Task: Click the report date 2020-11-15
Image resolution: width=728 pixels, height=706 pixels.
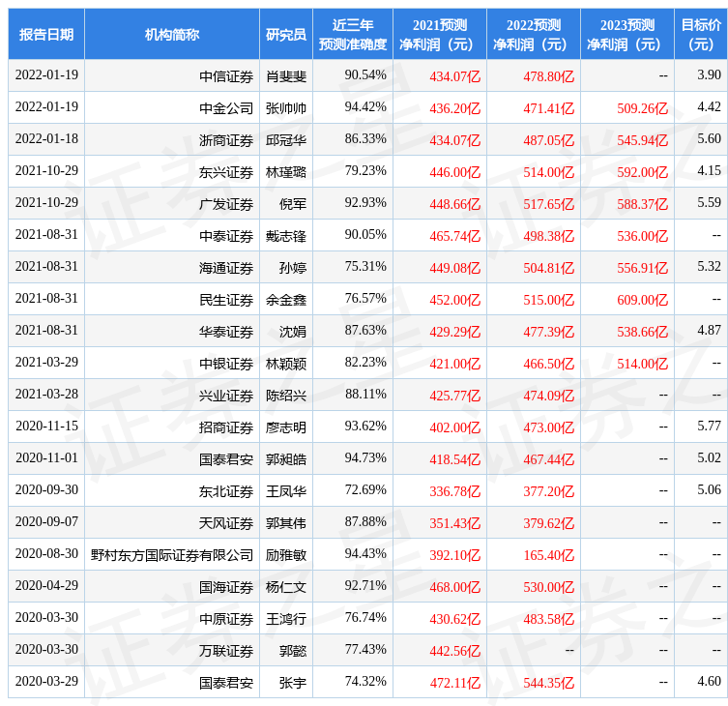Action: [46, 426]
